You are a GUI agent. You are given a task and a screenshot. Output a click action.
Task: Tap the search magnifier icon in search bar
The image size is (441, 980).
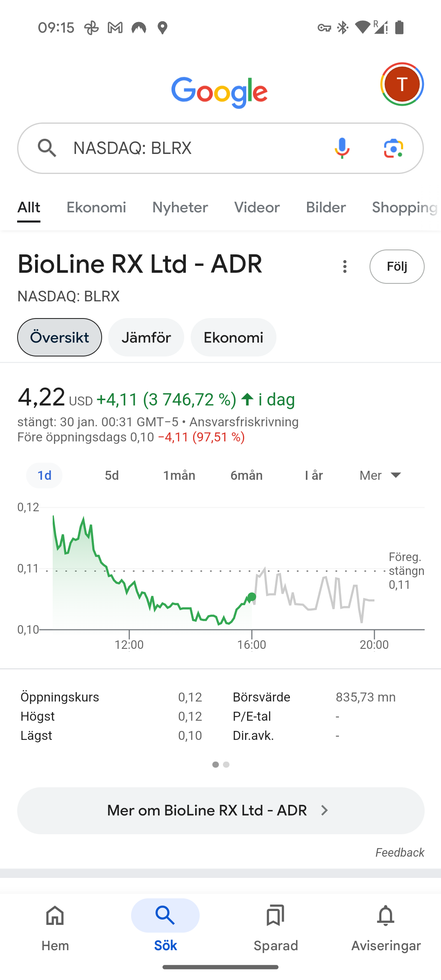click(x=47, y=148)
